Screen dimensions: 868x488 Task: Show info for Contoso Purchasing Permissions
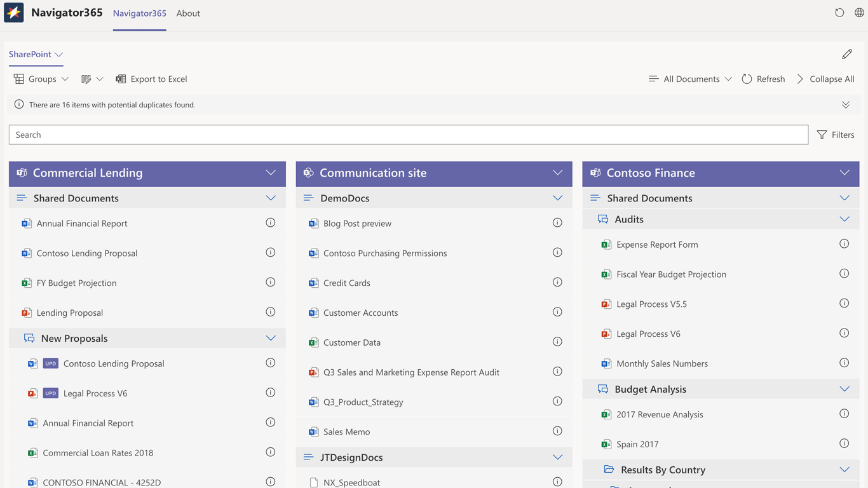coord(557,253)
